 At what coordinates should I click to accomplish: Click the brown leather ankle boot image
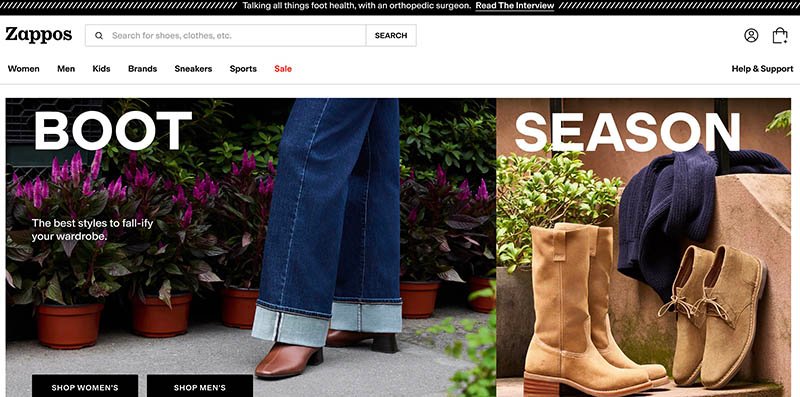[x=289, y=360]
